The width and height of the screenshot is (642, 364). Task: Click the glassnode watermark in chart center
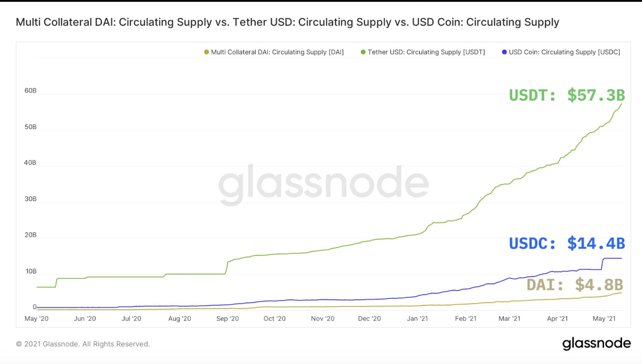point(323,184)
